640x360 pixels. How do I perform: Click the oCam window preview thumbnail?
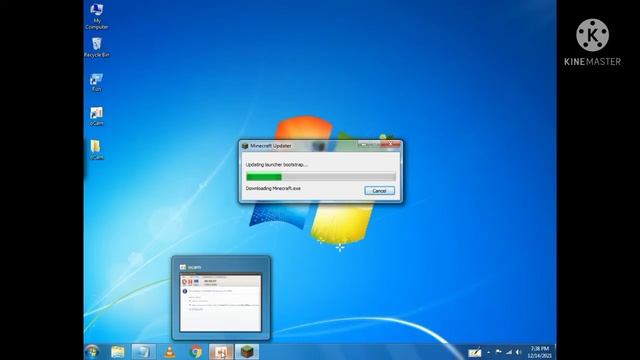click(220, 302)
